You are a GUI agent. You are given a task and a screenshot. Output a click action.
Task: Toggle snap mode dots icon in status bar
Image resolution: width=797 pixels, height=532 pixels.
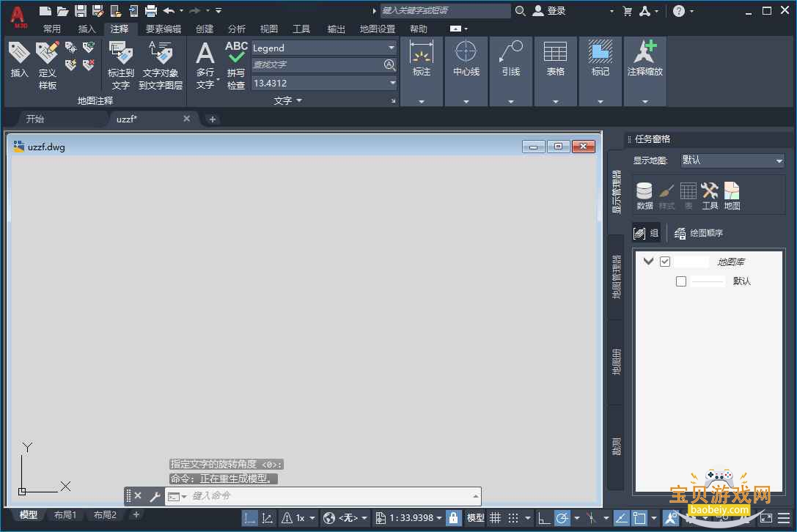pyautogui.click(x=513, y=518)
